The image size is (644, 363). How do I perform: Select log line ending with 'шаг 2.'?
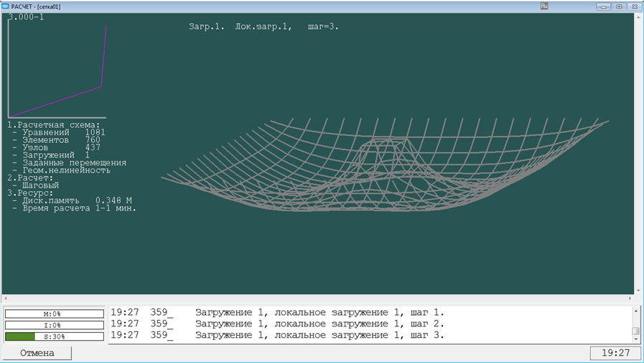tap(278, 324)
